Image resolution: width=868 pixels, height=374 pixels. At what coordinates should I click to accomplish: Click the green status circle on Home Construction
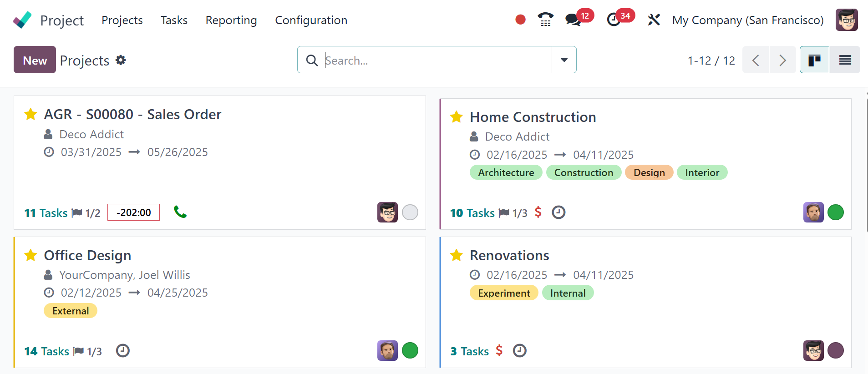(x=835, y=212)
